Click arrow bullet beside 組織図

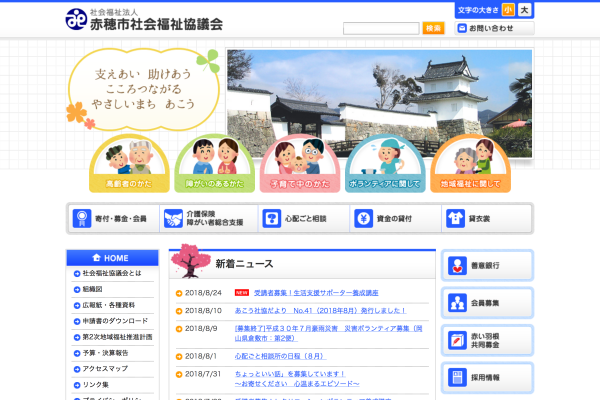pos(77,289)
